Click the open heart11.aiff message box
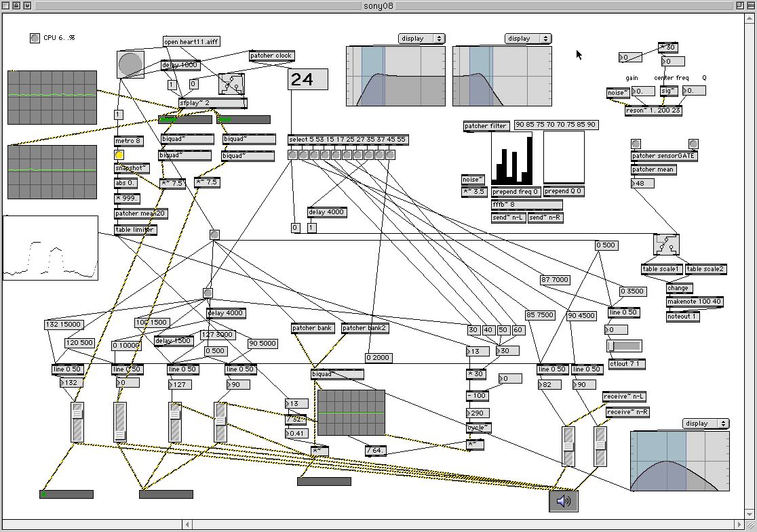Viewport: 757px width, 532px height. click(x=192, y=42)
